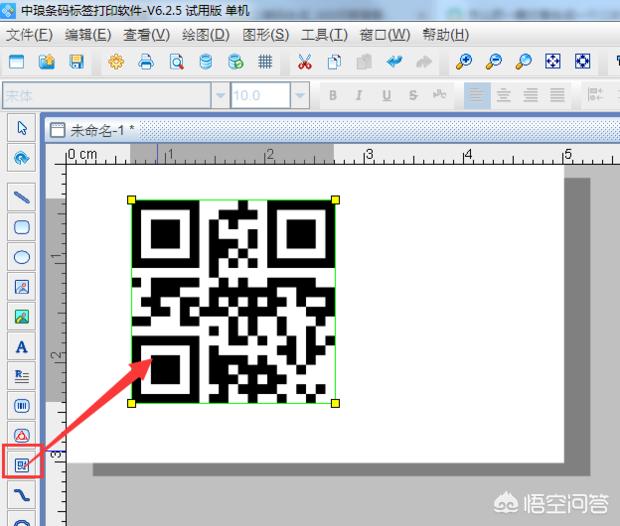Click the plain magnifier zoom icon
Viewport: 620px width, 526px height.
pyautogui.click(x=524, y=62)
